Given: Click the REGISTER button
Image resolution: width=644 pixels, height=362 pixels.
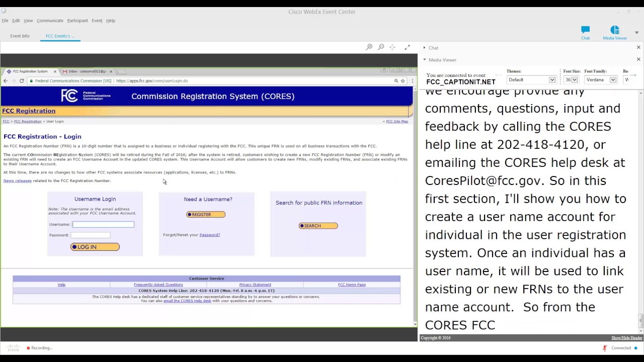Looking at the screenshot, I should click(206, 215).
